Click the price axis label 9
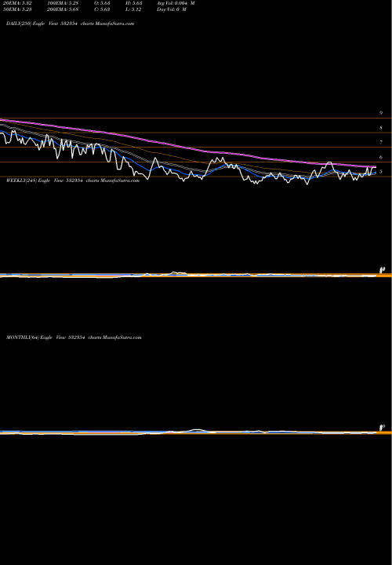This screenshot has height=565, width=392. 381,113
